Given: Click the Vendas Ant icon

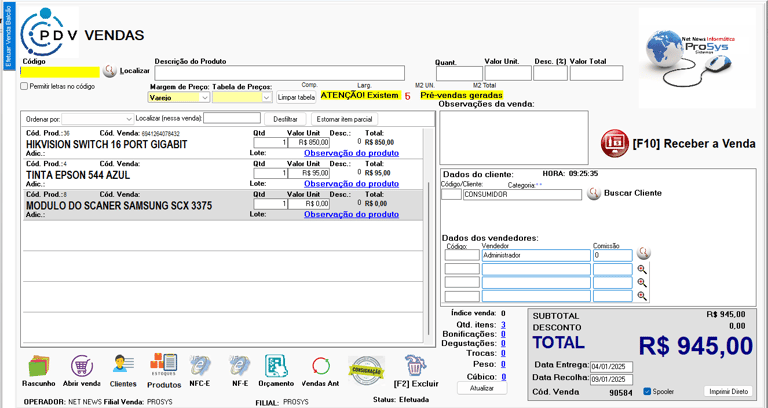Looking at the screenshot, I should (x=321, y=366).
